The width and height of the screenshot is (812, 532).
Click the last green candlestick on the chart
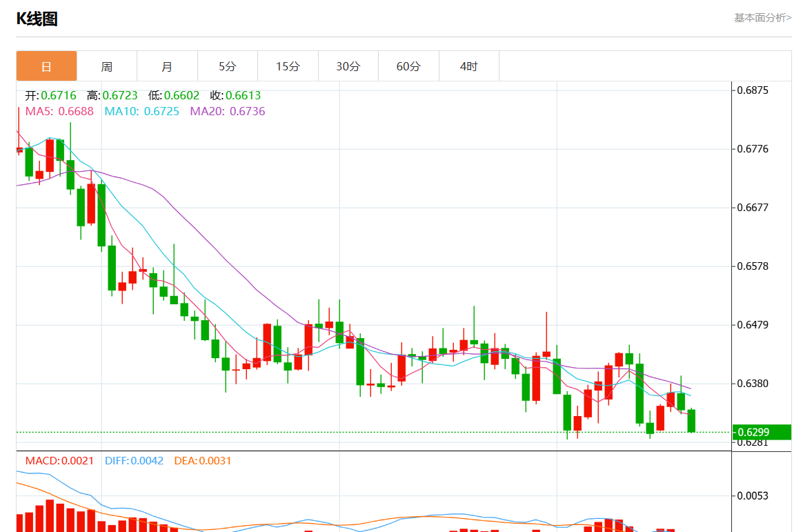(x=691, y=420)
